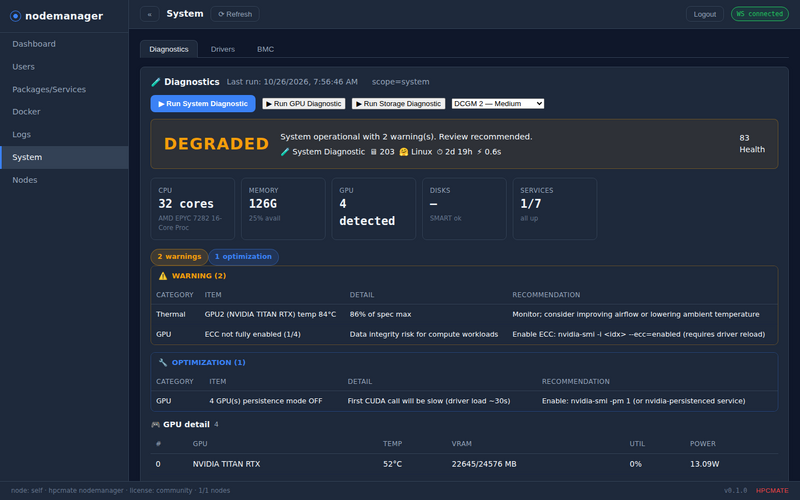Click the test tube icon beside Diagnostics heading

[x=156, y=82]
